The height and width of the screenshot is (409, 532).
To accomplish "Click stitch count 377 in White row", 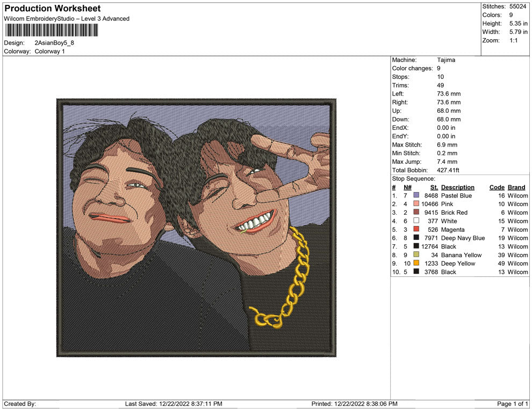I will (433, 221).
